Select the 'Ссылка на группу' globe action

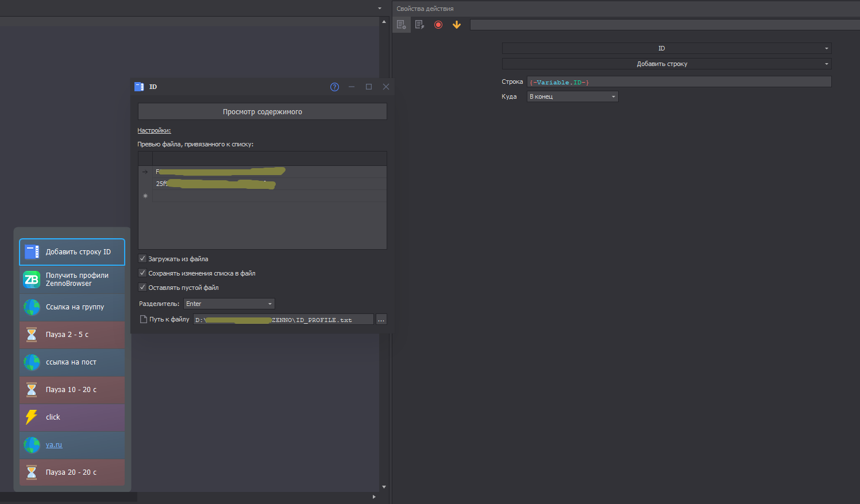click(x=72, y=307)
